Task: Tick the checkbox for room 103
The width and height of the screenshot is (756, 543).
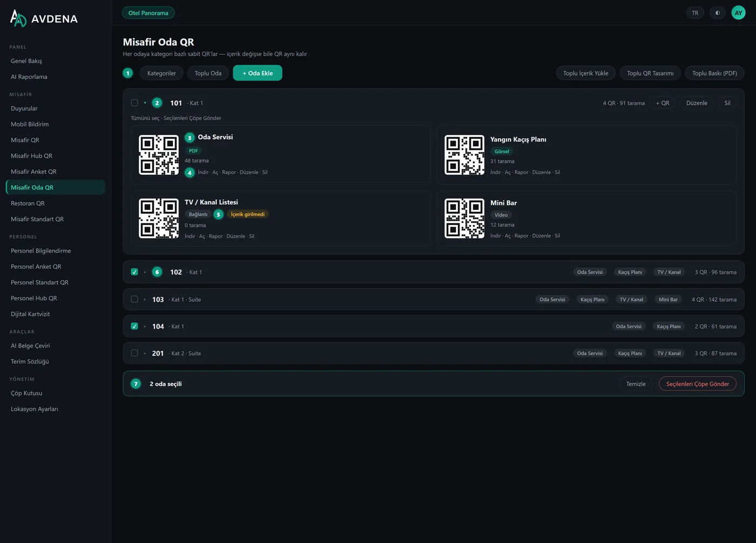Action: tap(134, 299)
